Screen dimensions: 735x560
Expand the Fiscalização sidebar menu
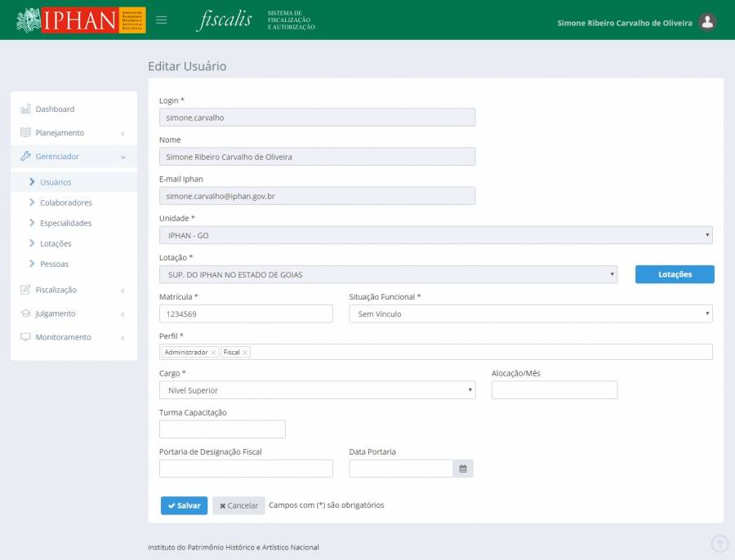[56, 290]
